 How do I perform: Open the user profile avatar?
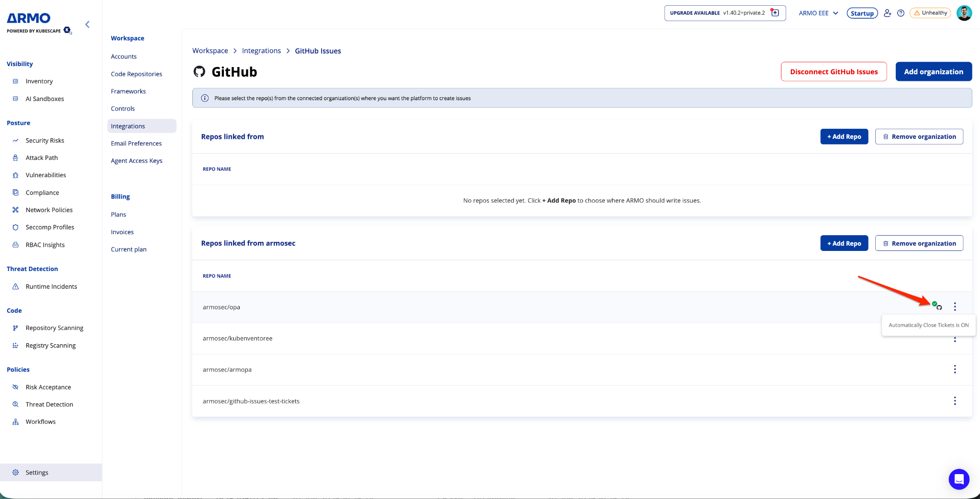pos(964,13)
